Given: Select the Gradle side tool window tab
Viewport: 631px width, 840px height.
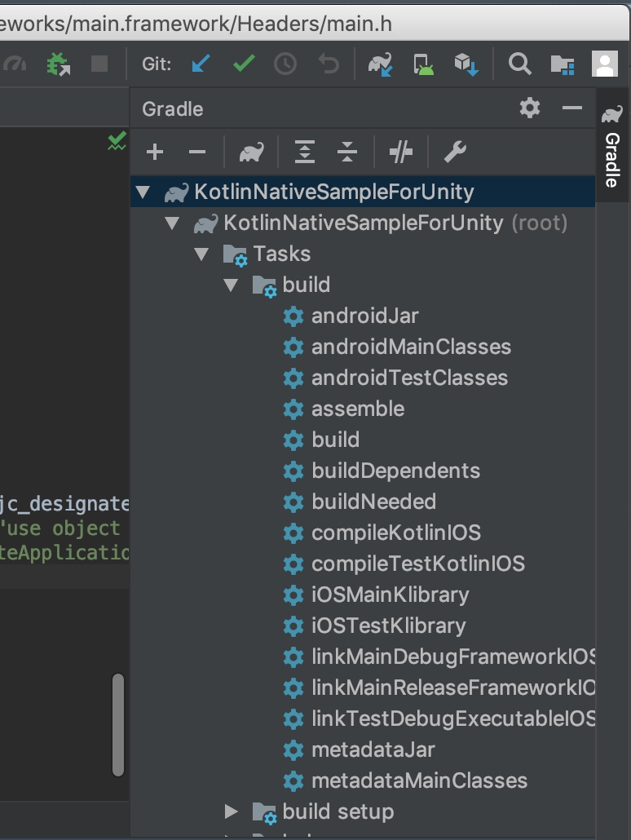Looking at the screenshot, I should click(612, 146).
